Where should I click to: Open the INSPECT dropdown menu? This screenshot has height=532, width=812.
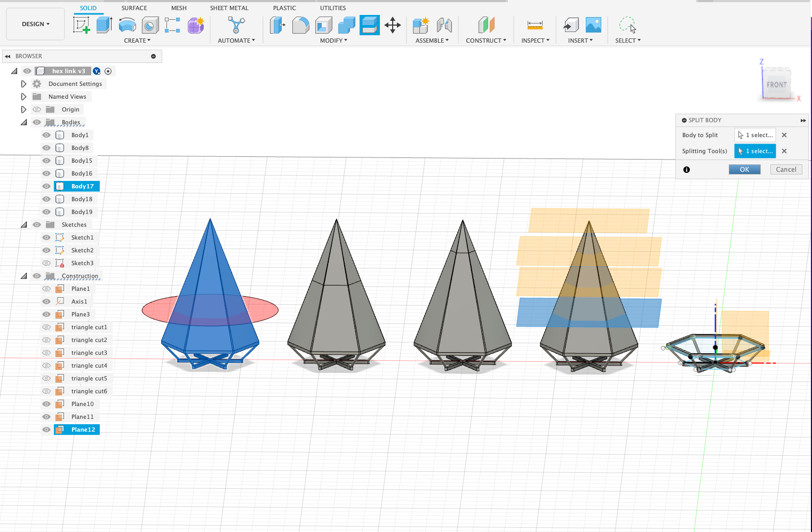click(x=535, y=41)
